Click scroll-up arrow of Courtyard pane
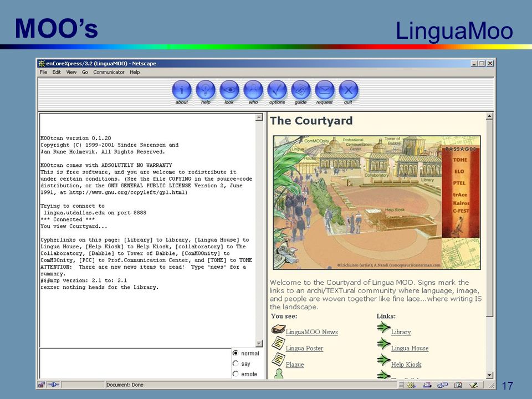This screenshot has height=399, width=532. [489, 116]
